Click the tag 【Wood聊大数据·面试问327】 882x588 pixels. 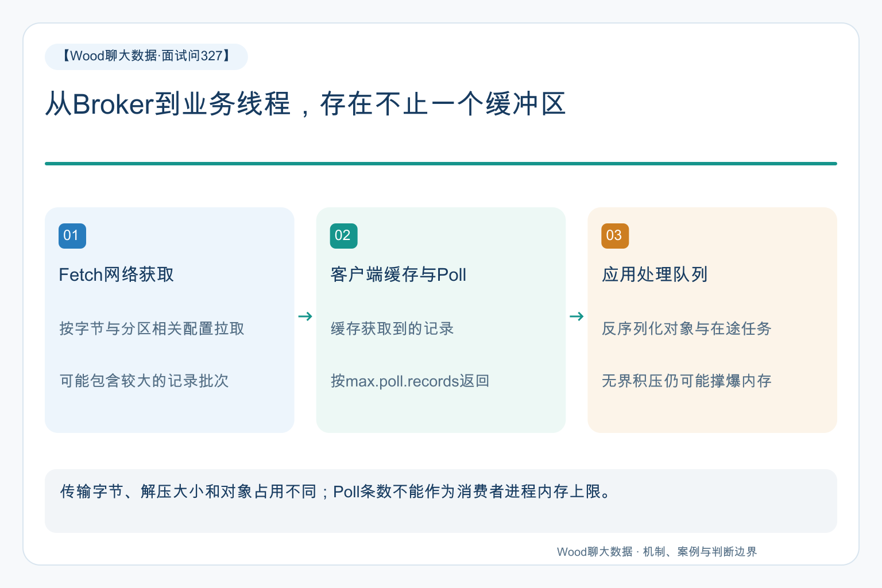pyautogui.click(x=146, y=56)
